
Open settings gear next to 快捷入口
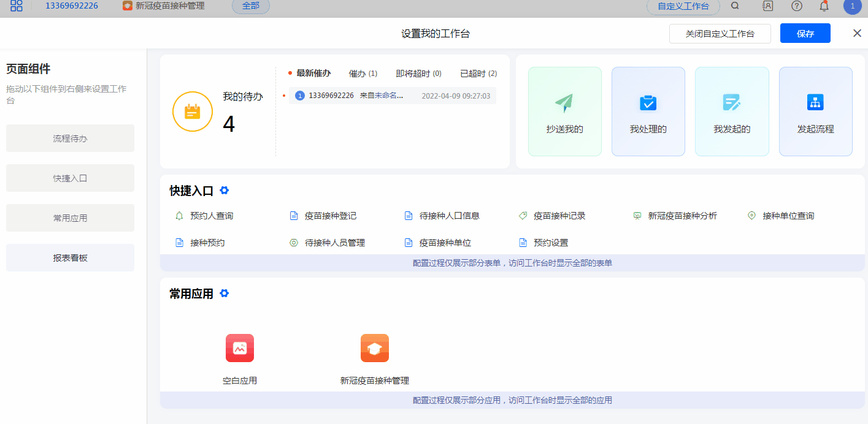pyautogui.click(x=225, y=191)
